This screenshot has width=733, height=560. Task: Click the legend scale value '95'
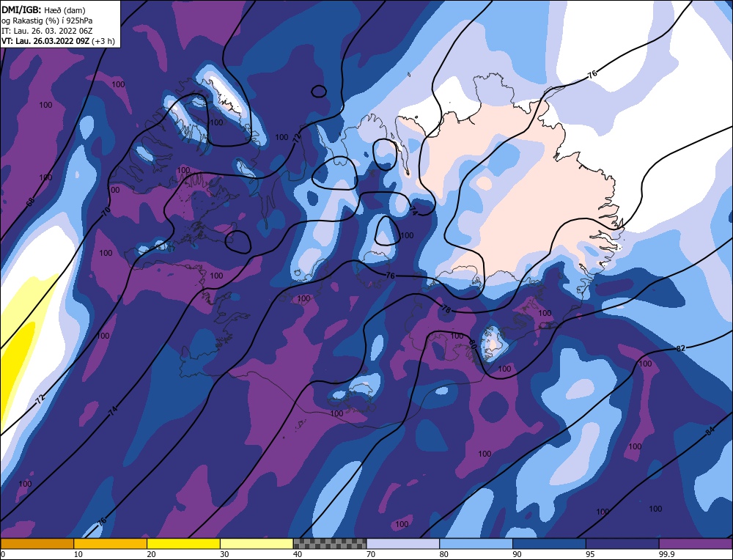590,554
